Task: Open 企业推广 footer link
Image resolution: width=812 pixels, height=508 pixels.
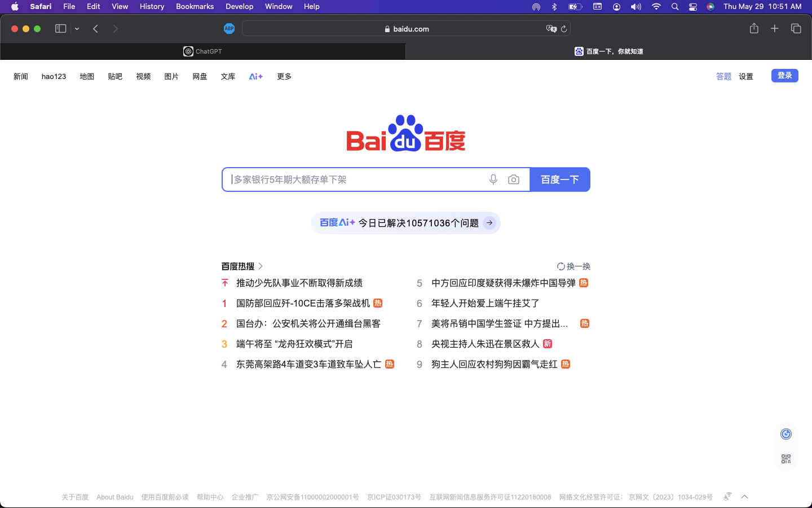Action: tap(245, 497)
